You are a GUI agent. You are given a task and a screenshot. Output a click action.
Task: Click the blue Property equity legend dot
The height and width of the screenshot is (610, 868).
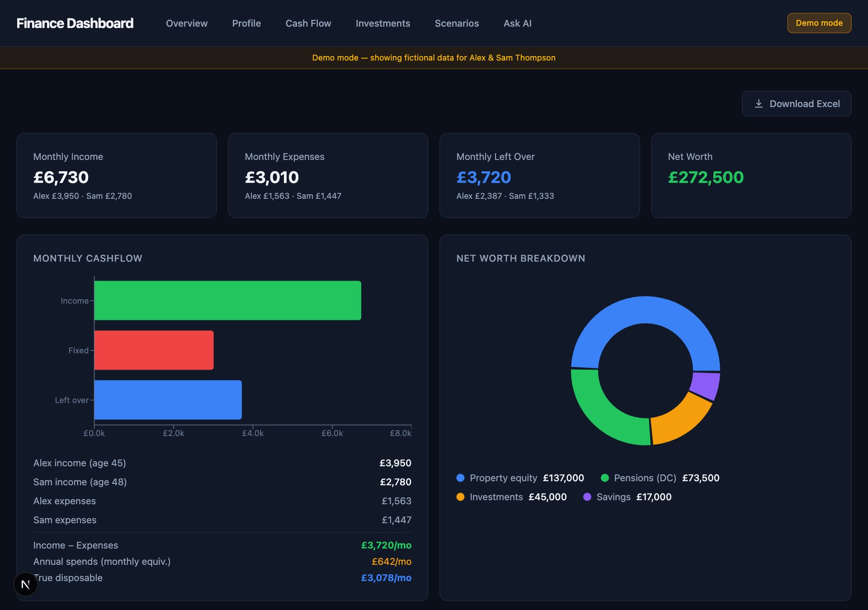point(461,478)
